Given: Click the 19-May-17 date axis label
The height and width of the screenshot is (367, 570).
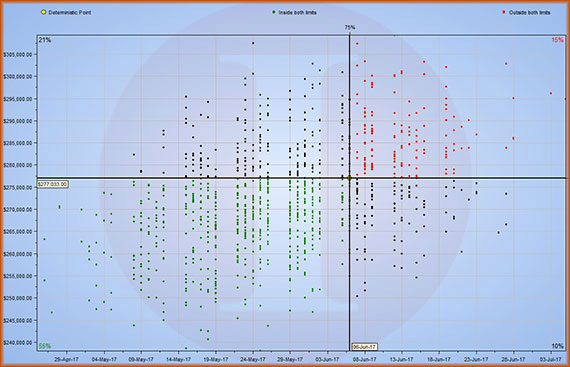Looking at the screenshot, I should [x=216, y=359].
